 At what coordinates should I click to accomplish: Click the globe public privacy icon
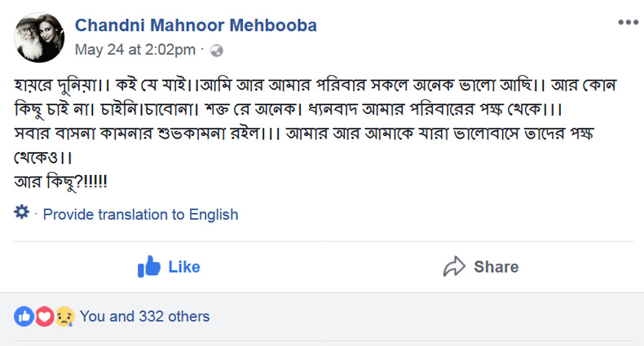click(217, 50)
